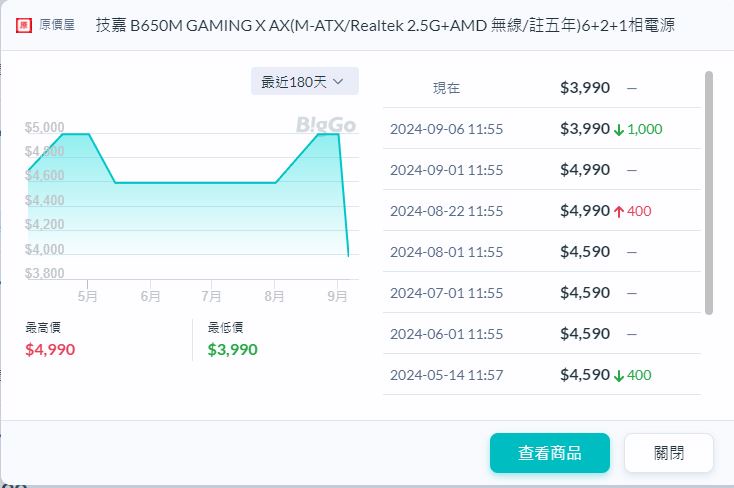Viewport: 734px width, 488px height.
Task: Click the product title text at top
Action: point(384,25)
